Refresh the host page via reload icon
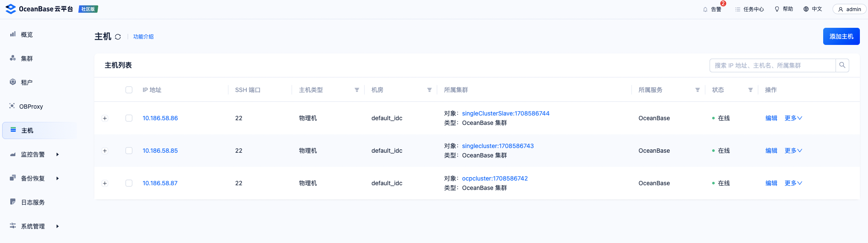The width and height of the screenshot is (868, 243). [118, 37]
